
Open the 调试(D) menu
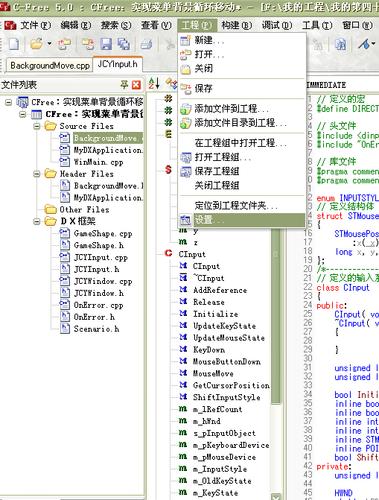point(277,25)
